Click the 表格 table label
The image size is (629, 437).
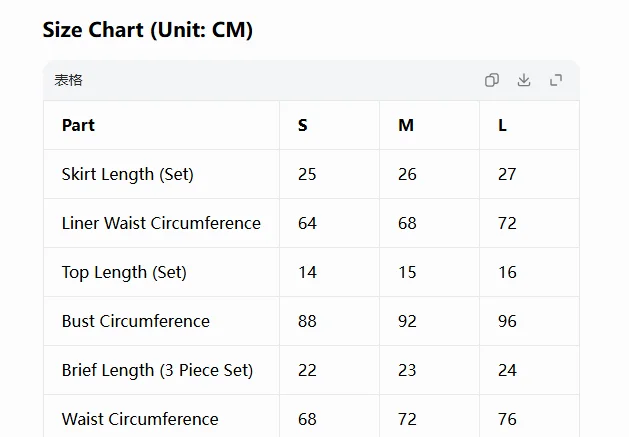[x=69, y=80]
